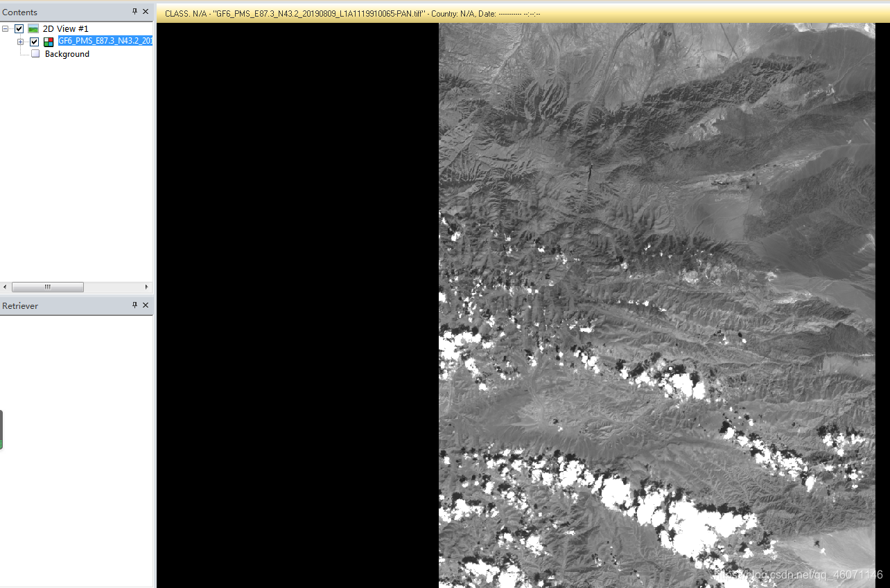The image size is (890, 588).
Task: Collapse the 2D View #1 tree node
Action: coord(6,29)
